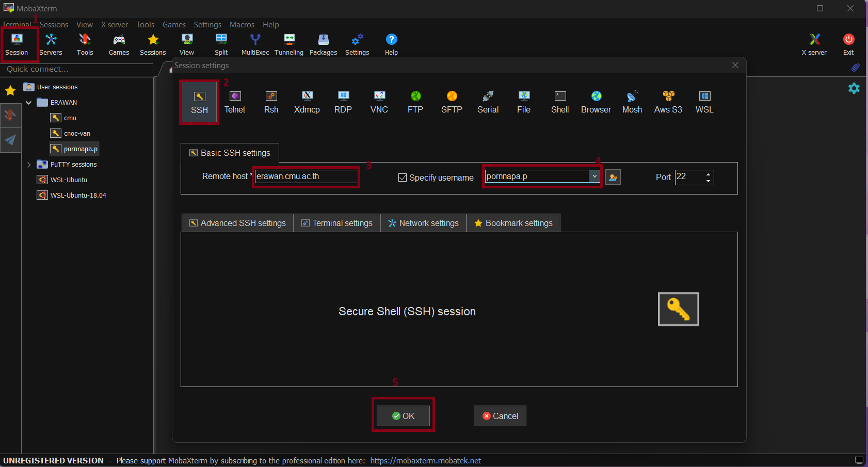Launch the MultiExec toolbar icon
Screen dimensions: 868x467
[255, 44]
